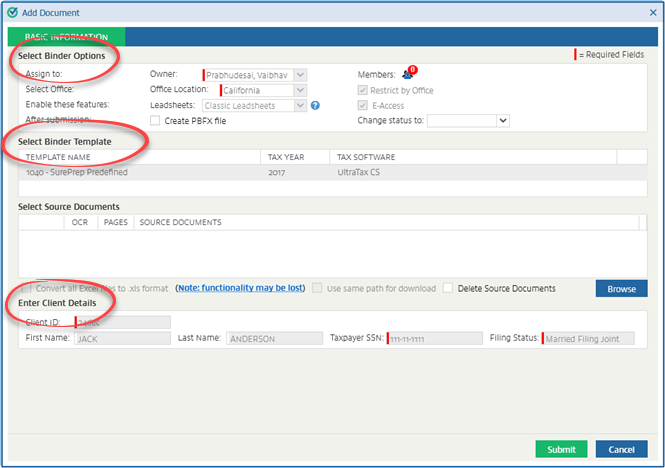
Task: Close the Add Document dialog
Action: coord(652,13)
